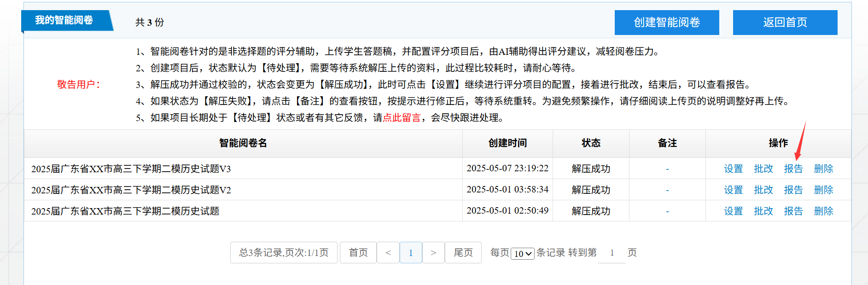868x285 pixels.
Task: Click 删除 for the 历史试题V3 row
Action: pyautogui.click(x=823, y=169)
